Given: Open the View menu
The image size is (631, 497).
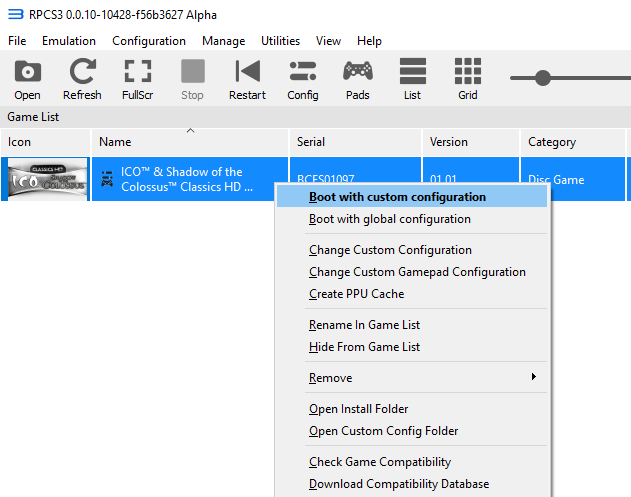Looking at the screenshot, I should pos(328,41).
